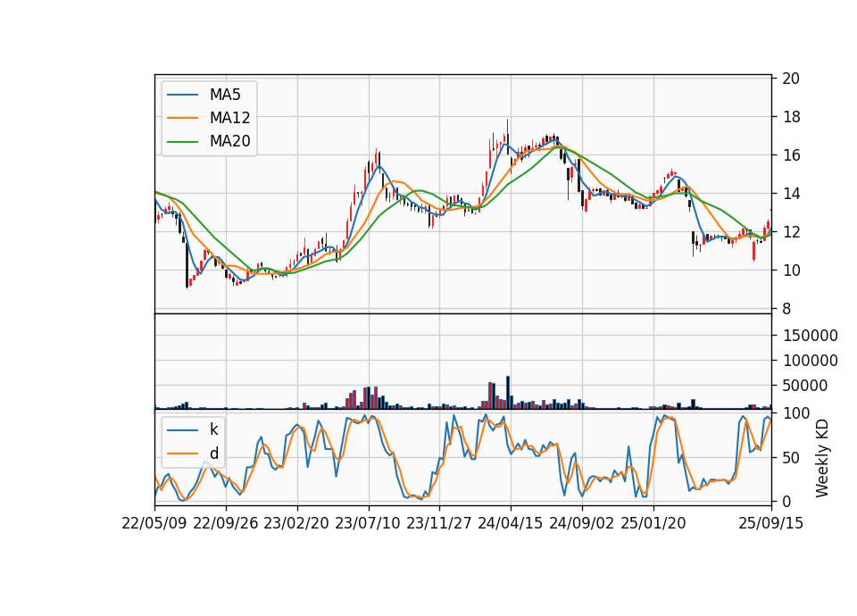Click the KD axis value 0
This screenshot has height=616, width=857.
tap(786, 501)
